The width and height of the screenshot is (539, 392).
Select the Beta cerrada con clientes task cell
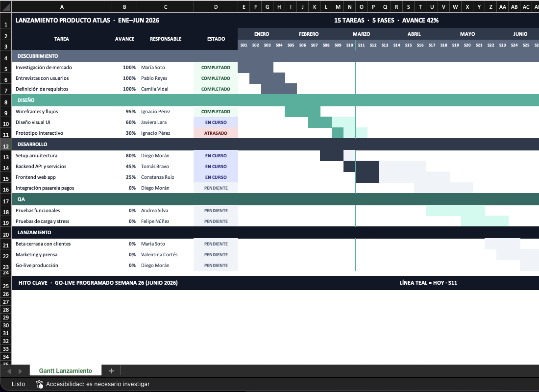[x=62, y=244]
